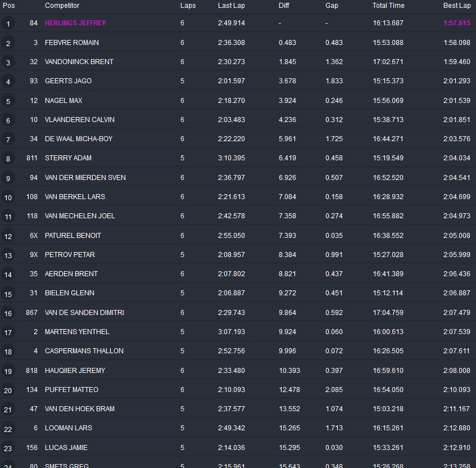
Task: Click the position 23 circle badge
Action: tap(8, 448)
